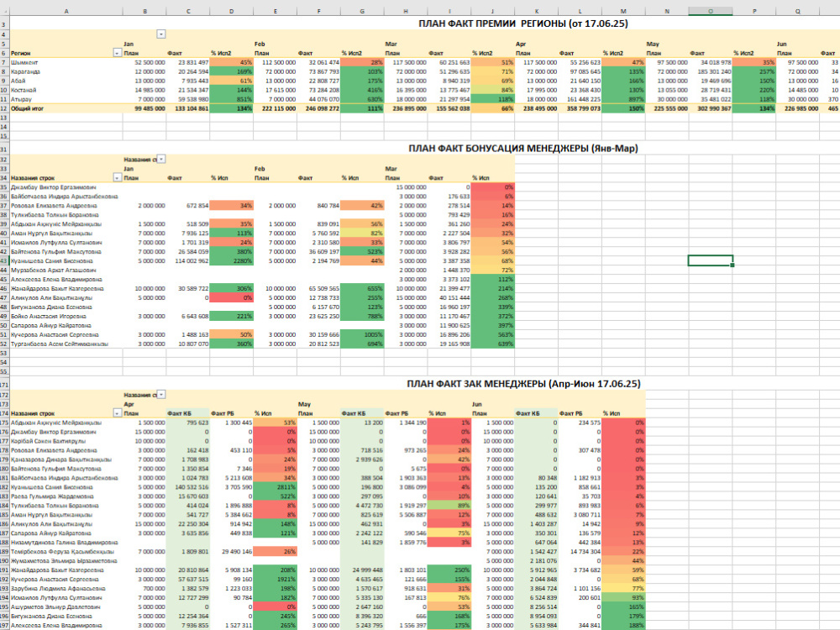This screenshot has width=840, height=630.
Task: Select row 43 header
Action: [5, 261]
